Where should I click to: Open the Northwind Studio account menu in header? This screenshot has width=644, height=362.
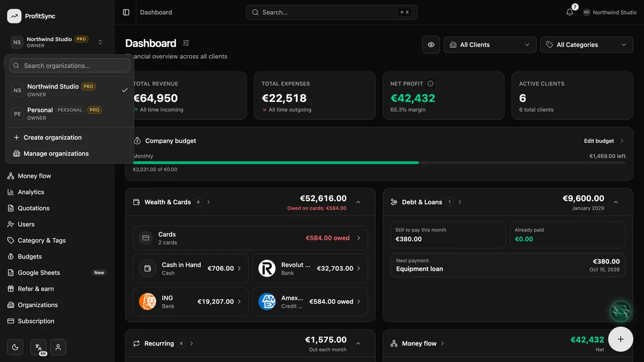coord(610,12)
